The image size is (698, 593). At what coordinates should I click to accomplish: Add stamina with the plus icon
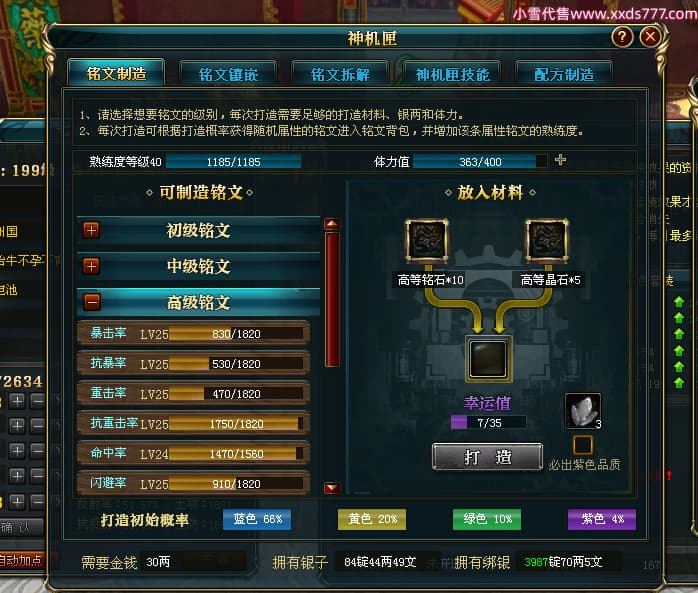click(560, 160)
